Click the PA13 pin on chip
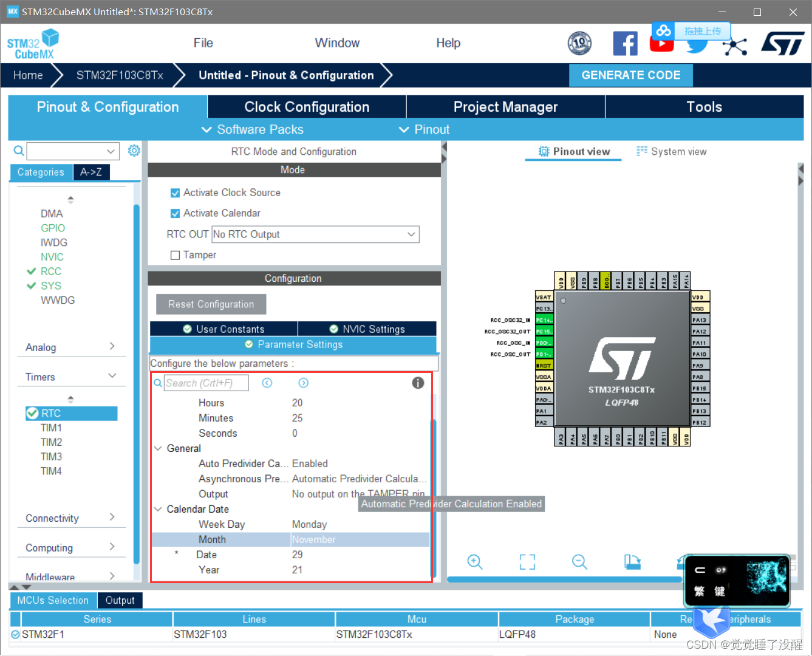Screen dimensions: 812x656 700,319
